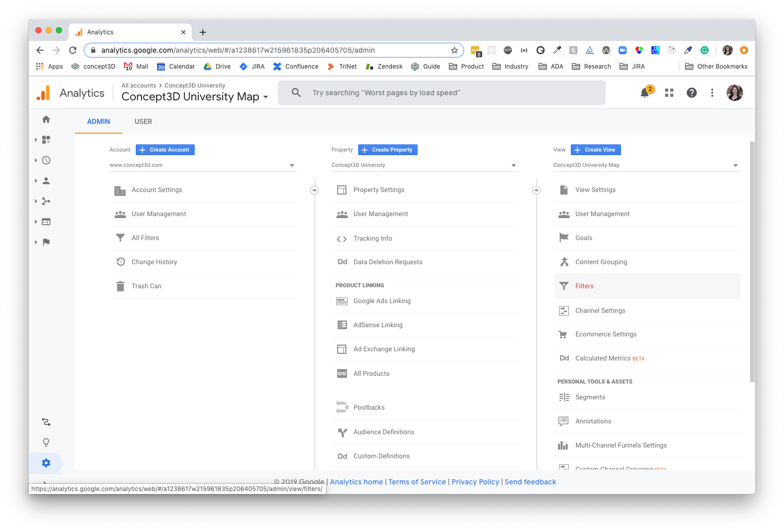Open Property Settings
The width and height of the screenshot is (784, 532).
tap(425, 190)
